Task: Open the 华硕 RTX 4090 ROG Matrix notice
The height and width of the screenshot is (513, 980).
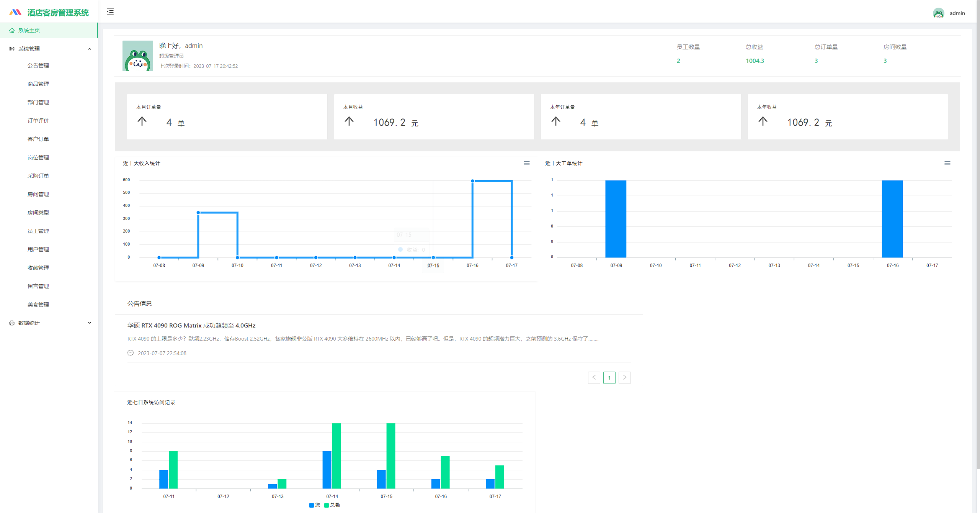Action: coord(191,325)
